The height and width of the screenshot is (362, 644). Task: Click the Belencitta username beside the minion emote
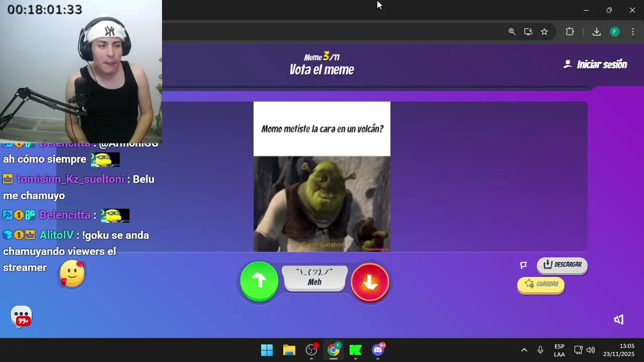pos(65,215)
